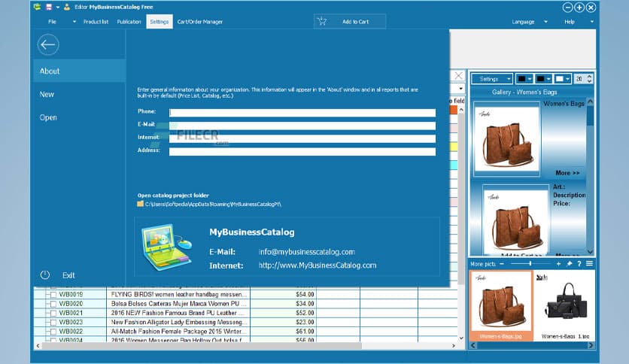Open the File menu

[52, 22]
